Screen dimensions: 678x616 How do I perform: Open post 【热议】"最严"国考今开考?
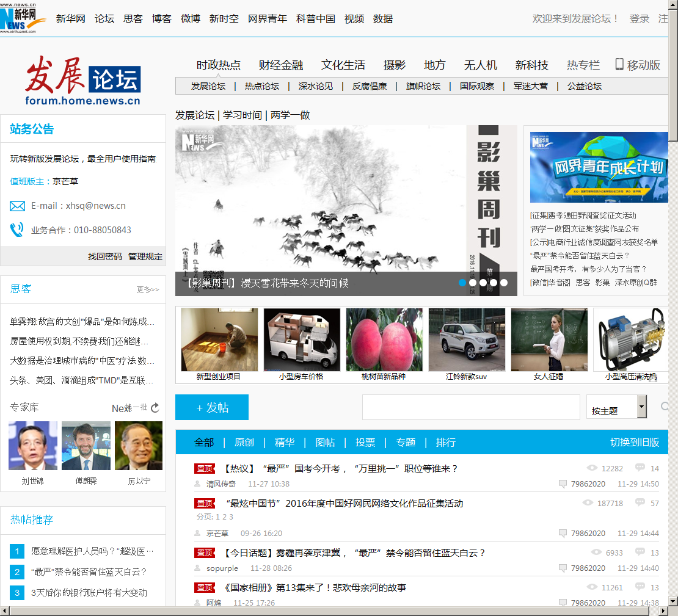[340, 469]
